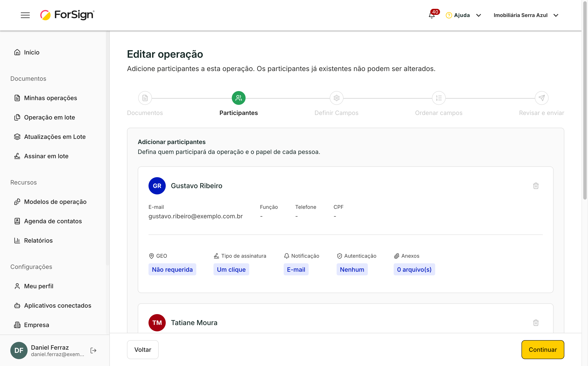Click the gustavo.ribeiro@exemplo.com.br email text
The image size is (588, 366).
click(x=195, y=216)
